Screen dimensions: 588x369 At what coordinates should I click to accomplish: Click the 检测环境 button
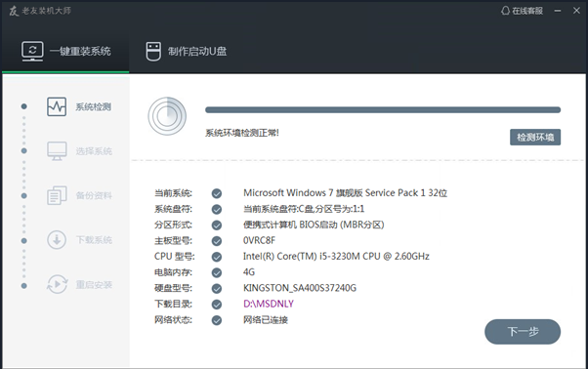coord(535,137)
